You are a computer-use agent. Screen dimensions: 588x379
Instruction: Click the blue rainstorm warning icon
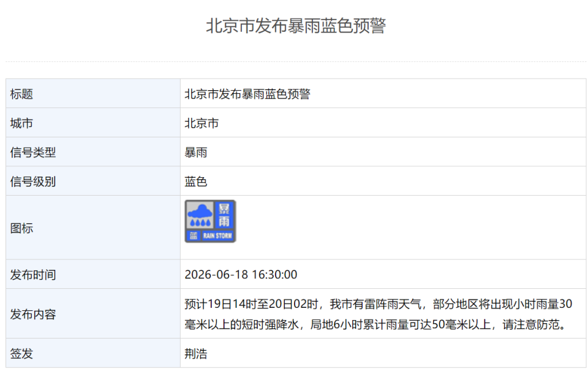click(x=210, y=221)
